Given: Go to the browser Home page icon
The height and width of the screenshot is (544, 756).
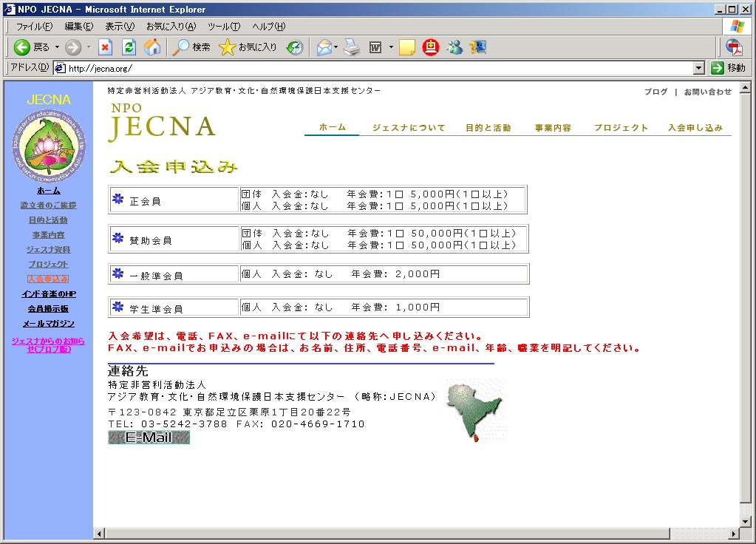Looking at the screenshot, I should click(x=152, y=47).
